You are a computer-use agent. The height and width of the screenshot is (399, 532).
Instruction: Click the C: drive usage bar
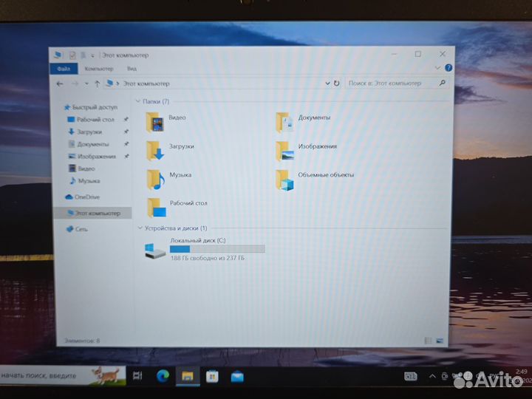coord(217,249)
